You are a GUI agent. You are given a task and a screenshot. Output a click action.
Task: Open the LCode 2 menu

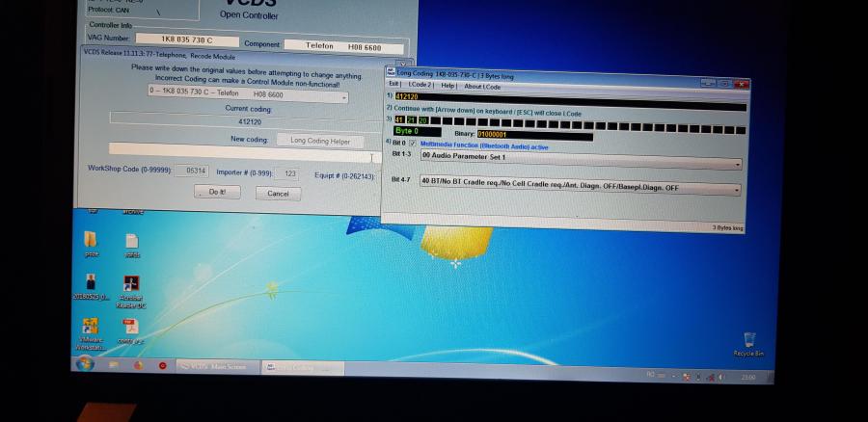pos(420,86)
